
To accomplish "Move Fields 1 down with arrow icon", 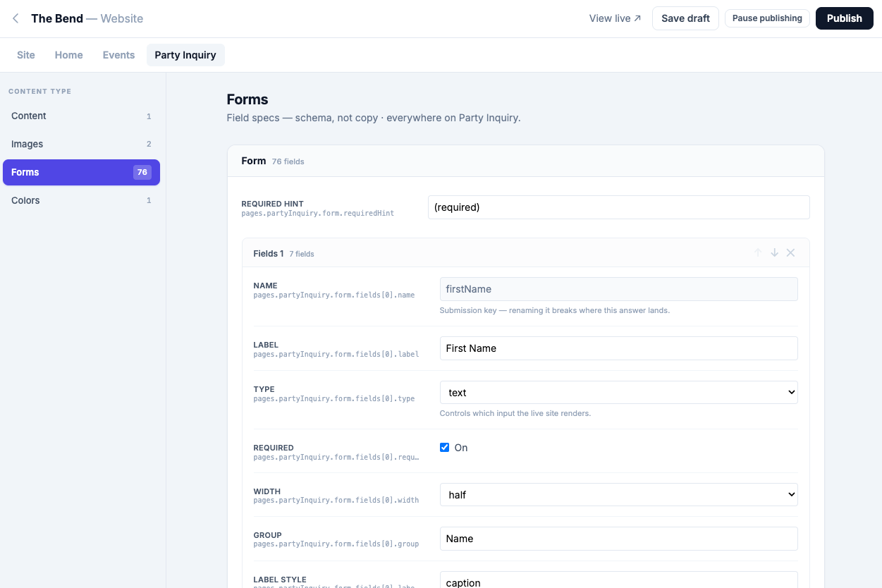I will coord(774,252).
